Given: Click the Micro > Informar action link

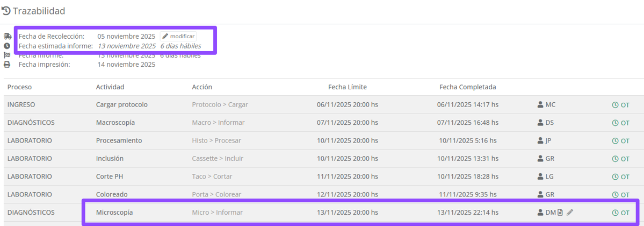Looking at the screenshot, I should [217, 213].
